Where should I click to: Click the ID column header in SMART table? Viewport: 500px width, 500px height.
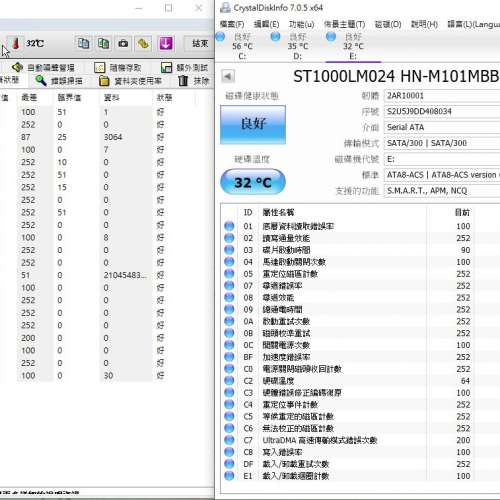(x=248, y=212)
